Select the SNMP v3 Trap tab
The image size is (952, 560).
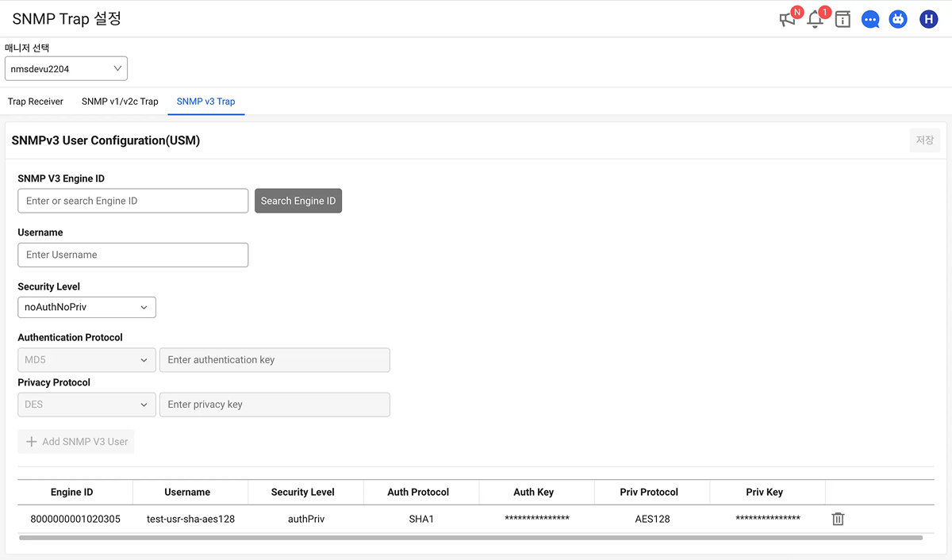[205, 102]
